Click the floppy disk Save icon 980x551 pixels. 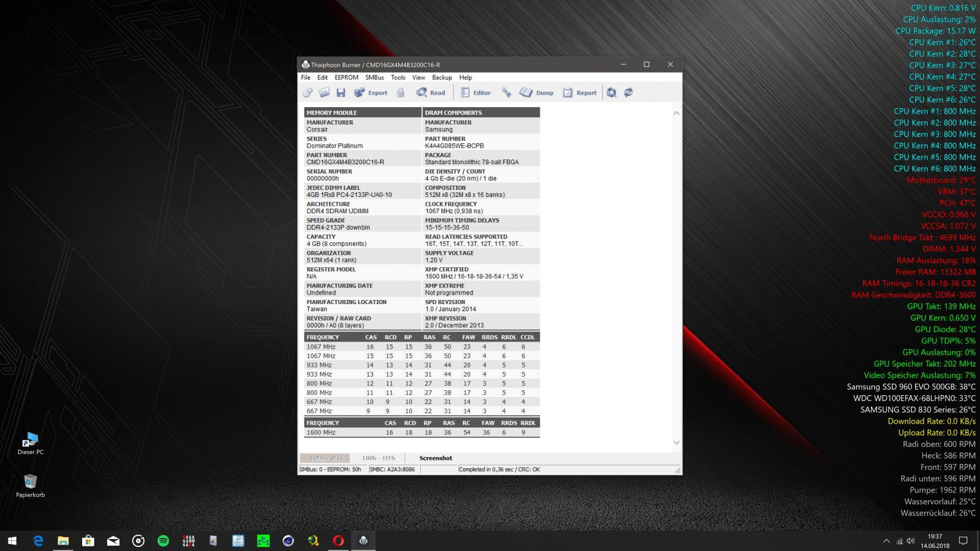341,93
